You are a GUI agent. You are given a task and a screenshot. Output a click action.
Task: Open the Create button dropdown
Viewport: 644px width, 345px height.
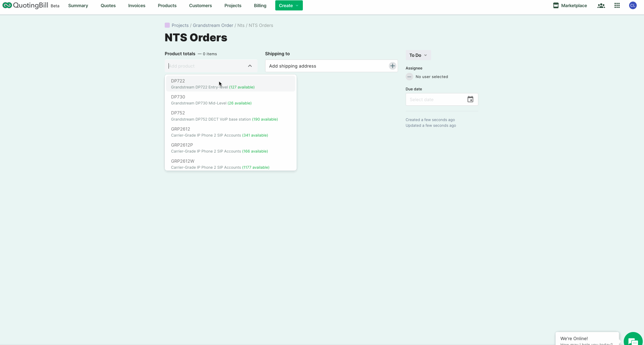[289, 5]
